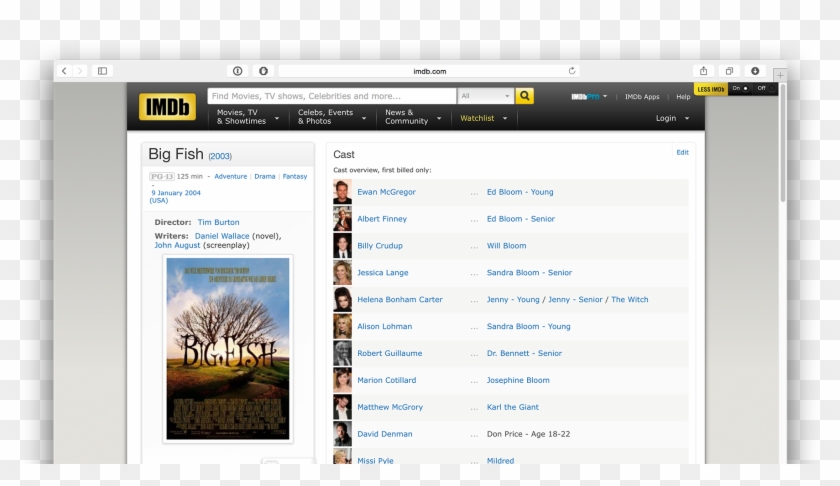Open the Dr. Bennett - Senior character link
Viewport: 840px width, 486px height.
coord(524,353)
